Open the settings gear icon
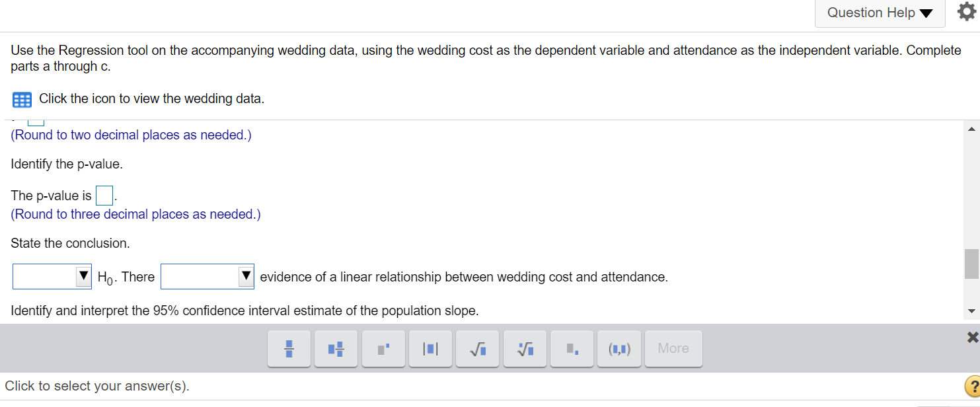Viewport: 980px width, 407px height. [x=965, y=13]
